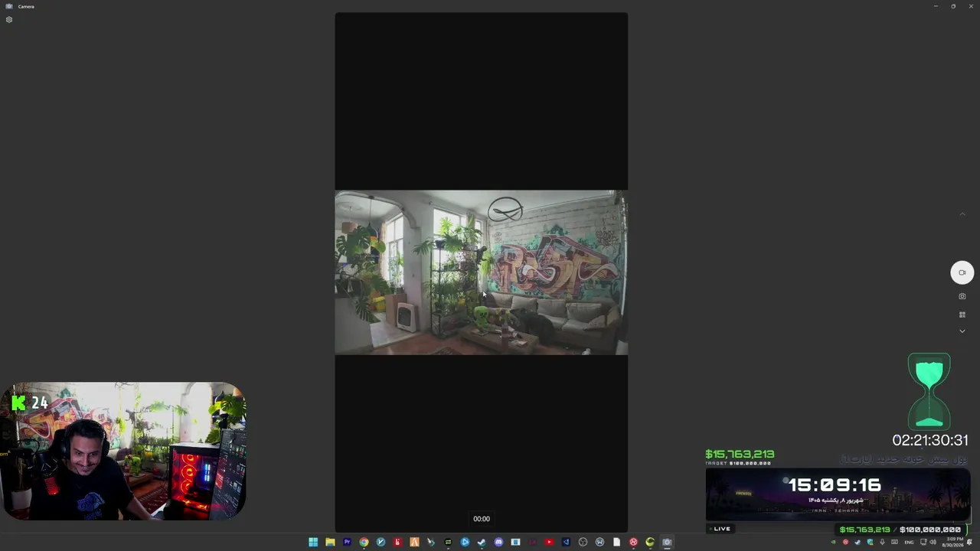Minimize the Camera window

(x=936, y=6)
